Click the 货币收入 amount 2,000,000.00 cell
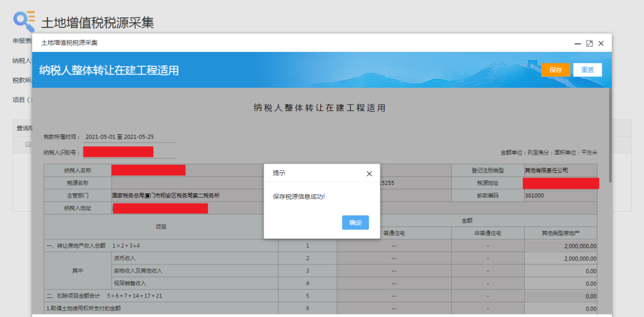This screenshot has height=317, width=644. [561, 258]
